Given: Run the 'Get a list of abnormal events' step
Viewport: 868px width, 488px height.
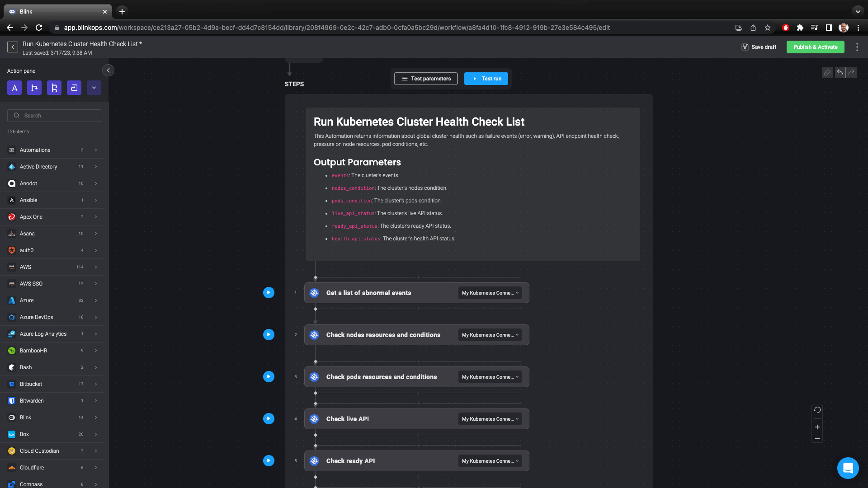Looking at the screenshot, I should click(x=269, y=292).
